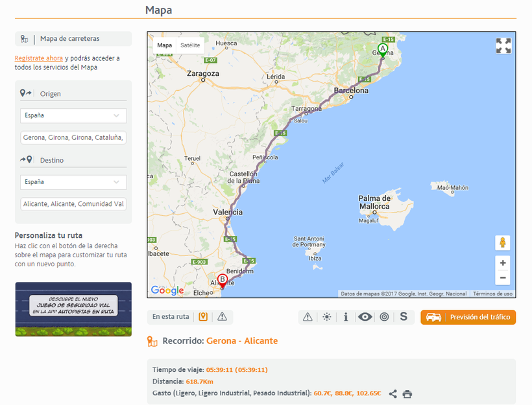Switch to Satélite map view
Image resolution: width=532 pixels, height=405 pixels.
pyautogui.click(x=190, y=45)
